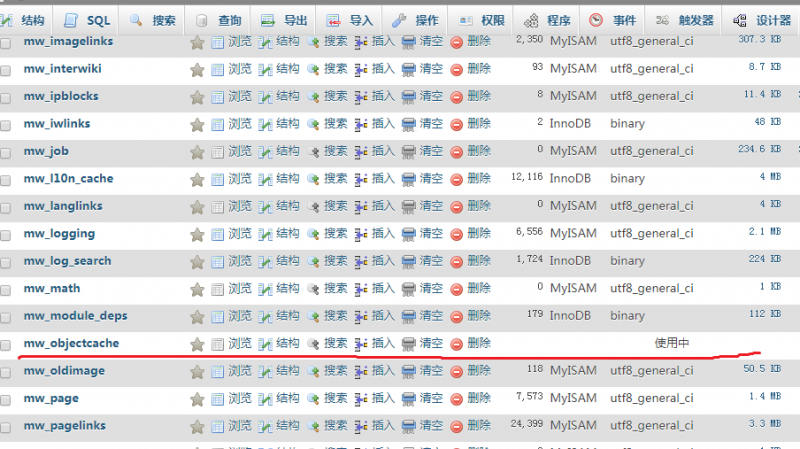Click the browse icon for mw_math
The height and width of the screenshot is (449, 800).
[x=217, y=290]
